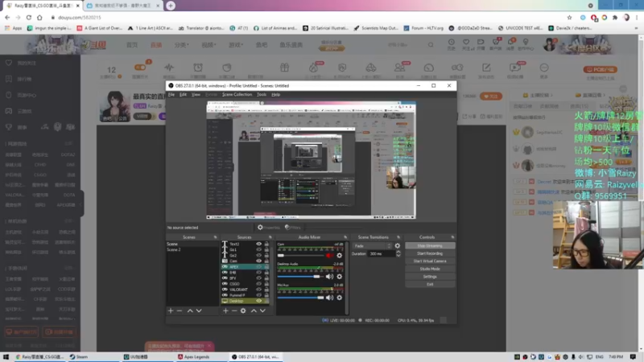Image resolution: width=644 pixels, height=362 pixels.
Task: Mute Mic/Aux speaker icon
Action: coord(329,298)
